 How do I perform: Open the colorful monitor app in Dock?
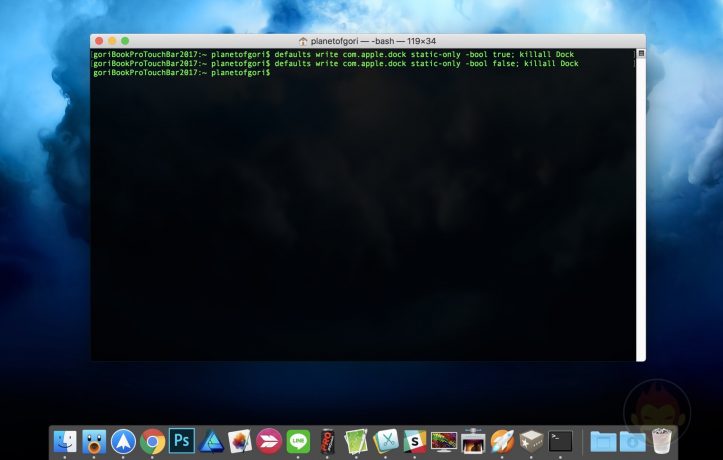444,442
